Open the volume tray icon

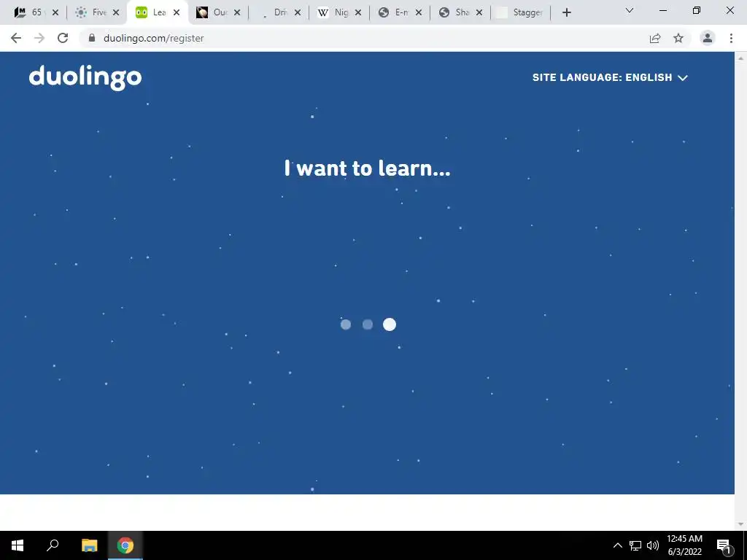[x=653, y=545]
